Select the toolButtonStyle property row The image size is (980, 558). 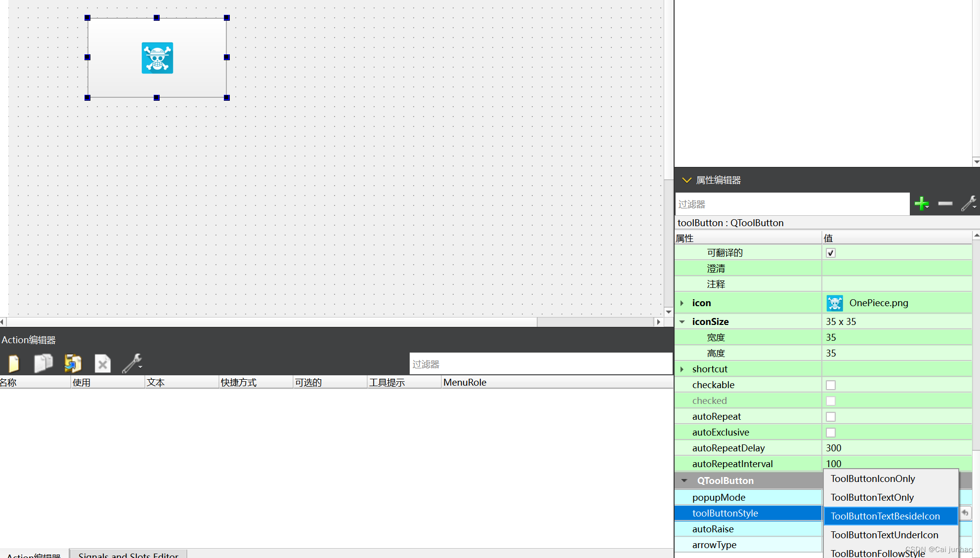(748, 513)
